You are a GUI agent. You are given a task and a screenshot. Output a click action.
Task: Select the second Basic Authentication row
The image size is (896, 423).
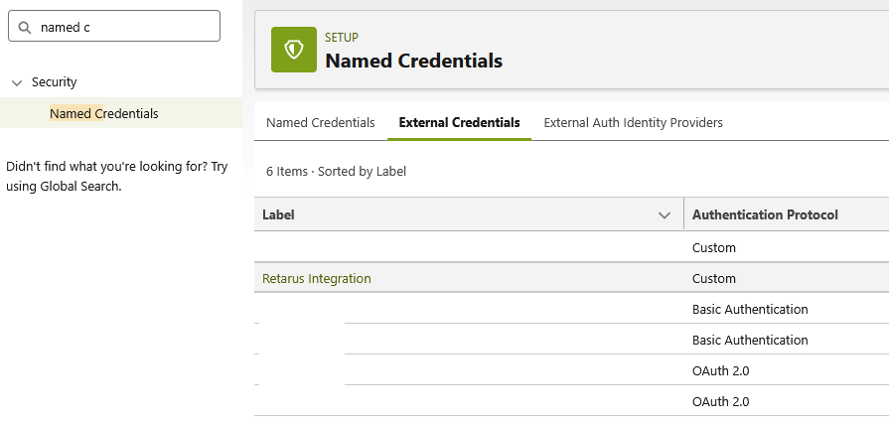(x=750, y=341)
